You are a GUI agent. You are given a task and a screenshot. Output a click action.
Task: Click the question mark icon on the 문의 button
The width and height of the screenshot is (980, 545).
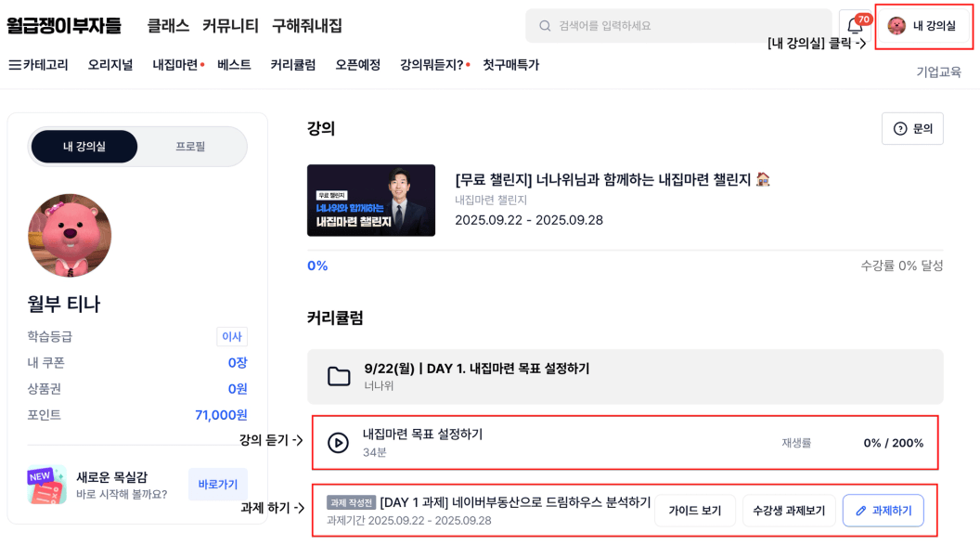[900, 129]
